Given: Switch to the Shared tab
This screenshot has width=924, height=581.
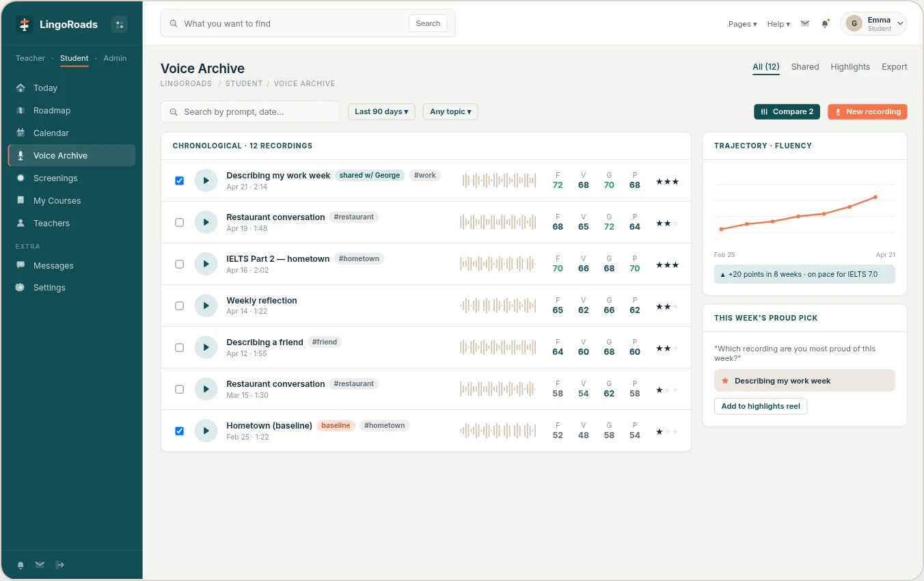Looking at the screenshot, I should [x=804, y=67].
